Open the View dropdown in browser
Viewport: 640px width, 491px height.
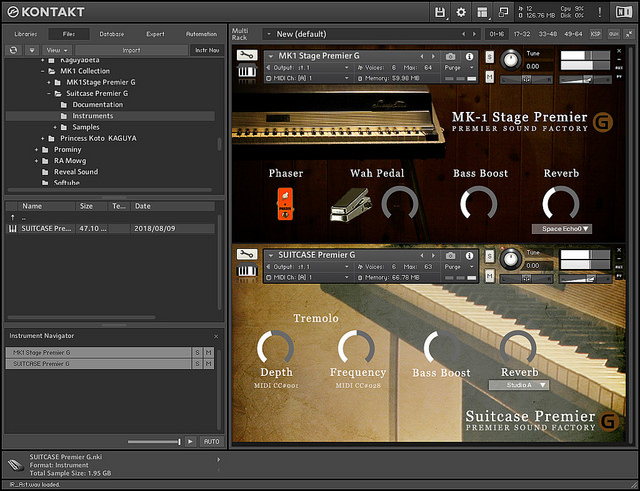coord(56,50)
